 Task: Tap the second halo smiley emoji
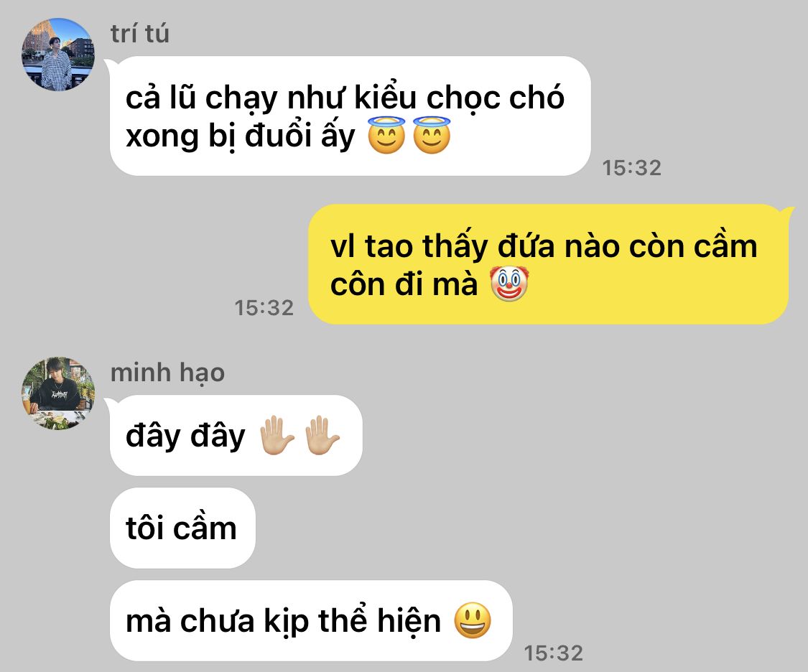click(432, 135)
